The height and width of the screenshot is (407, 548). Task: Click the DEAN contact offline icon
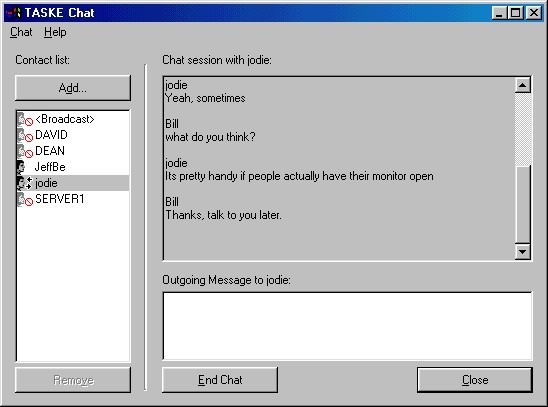coord(25,151)
